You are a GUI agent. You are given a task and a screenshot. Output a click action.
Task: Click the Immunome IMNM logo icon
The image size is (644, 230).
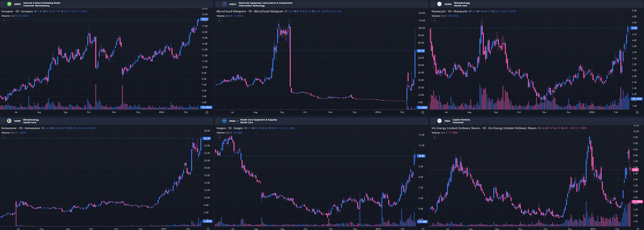pyautogui.click(x=9, y=121)
